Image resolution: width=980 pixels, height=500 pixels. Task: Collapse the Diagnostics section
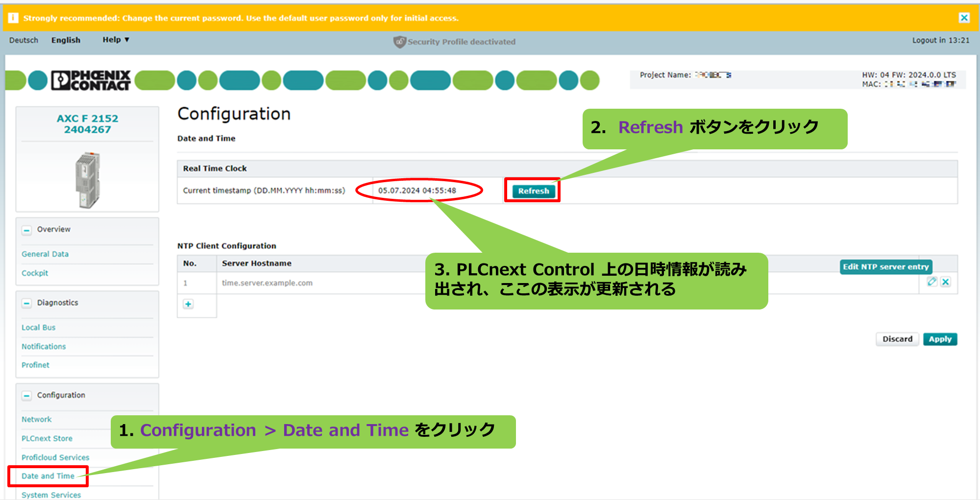click(x=27, y=303)
